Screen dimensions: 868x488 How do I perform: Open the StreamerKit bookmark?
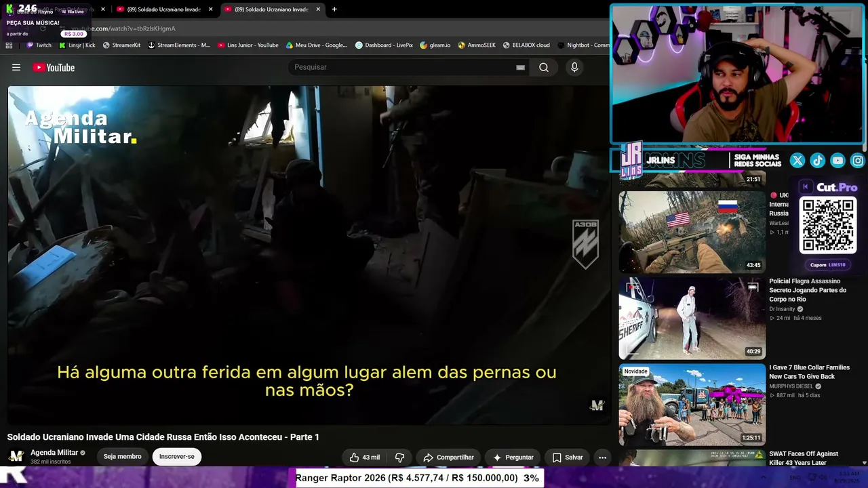click(x=121, y=45)
